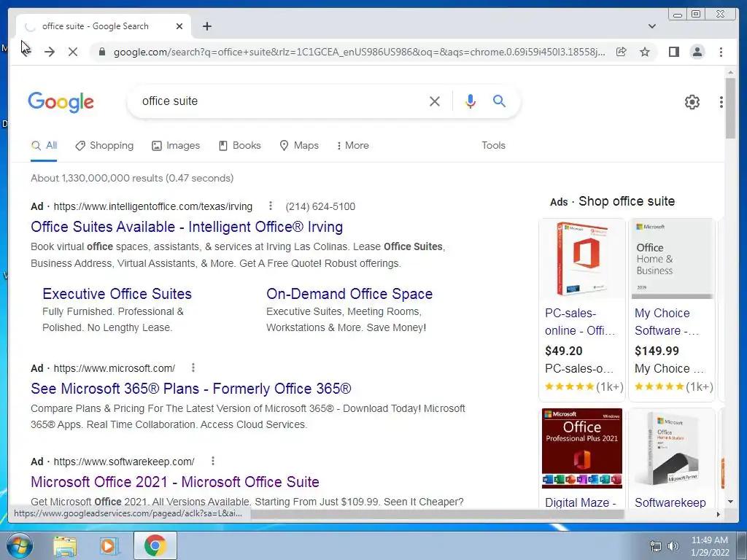Viewport: 747px width, 560px height.
Task: Open the Windows Start menu
Action: click(x=19, y=545)
